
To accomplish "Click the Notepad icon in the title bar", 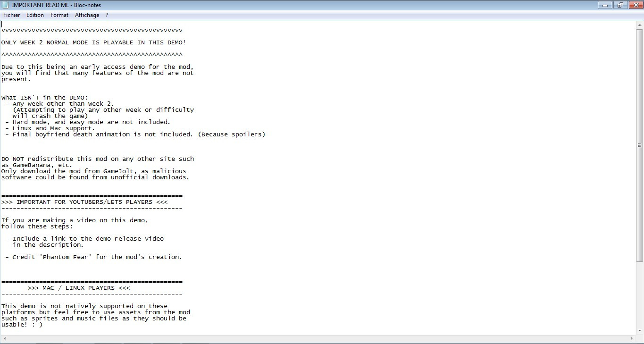I will point(6,5).
